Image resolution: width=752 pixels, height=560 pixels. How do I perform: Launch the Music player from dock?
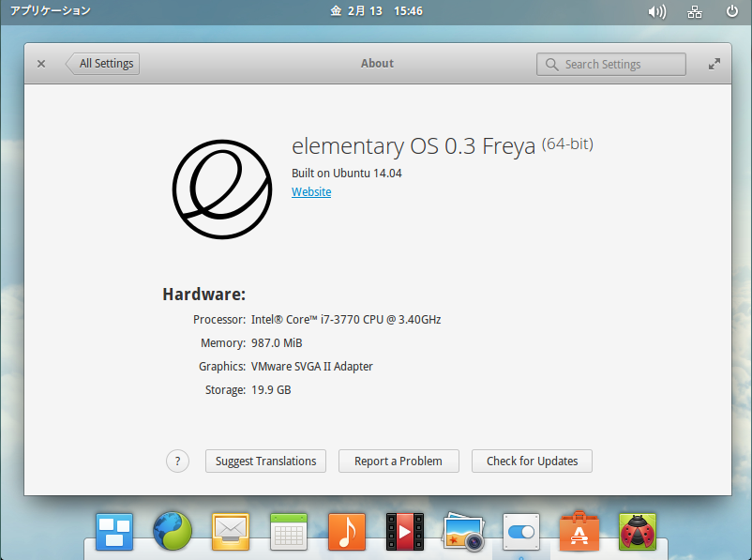pos(347,532)
